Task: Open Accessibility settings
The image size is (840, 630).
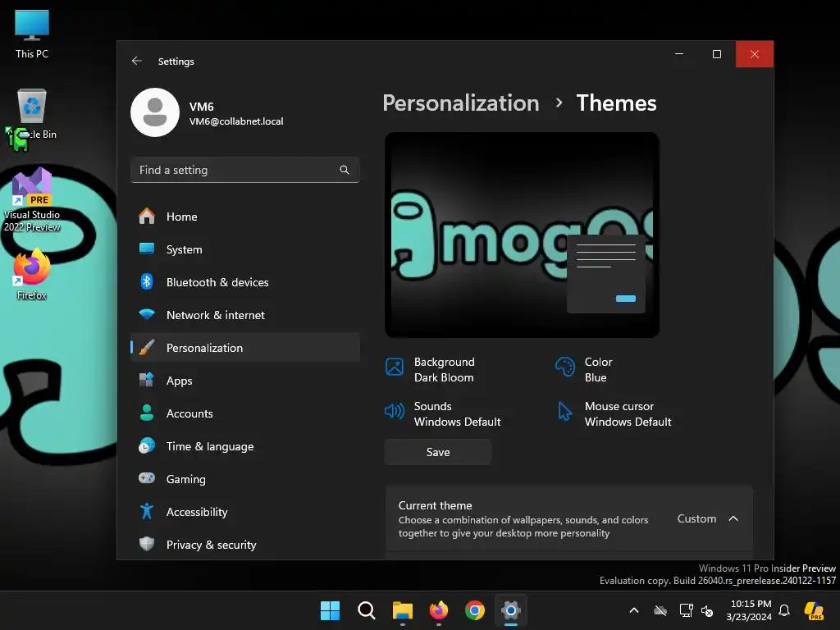Action: tap(245, 512)
